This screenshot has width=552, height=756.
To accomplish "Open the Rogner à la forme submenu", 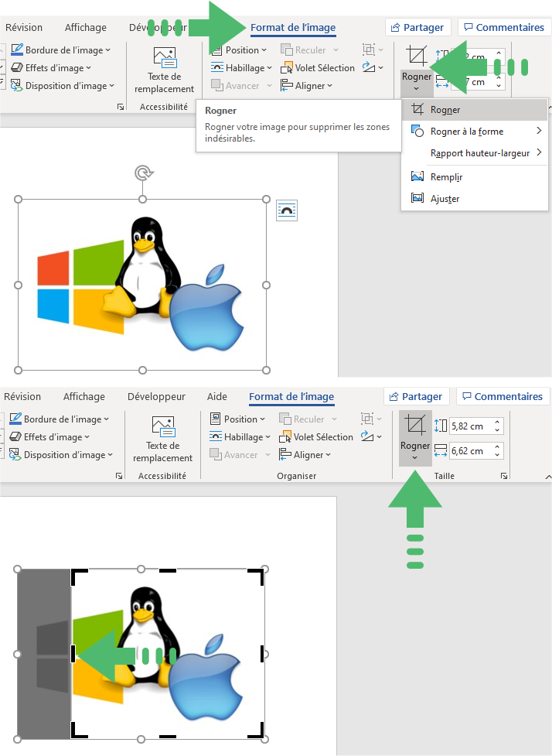I will [x=475, y=131].
